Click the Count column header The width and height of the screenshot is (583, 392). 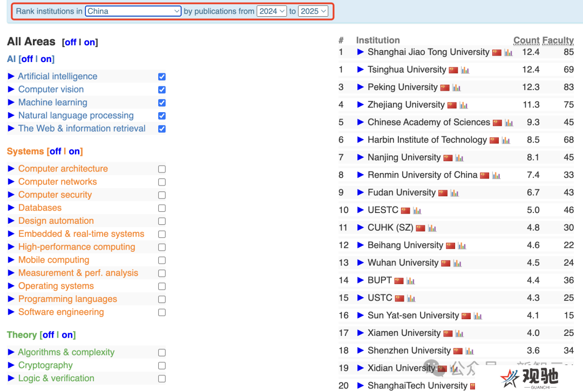point(526,40)
